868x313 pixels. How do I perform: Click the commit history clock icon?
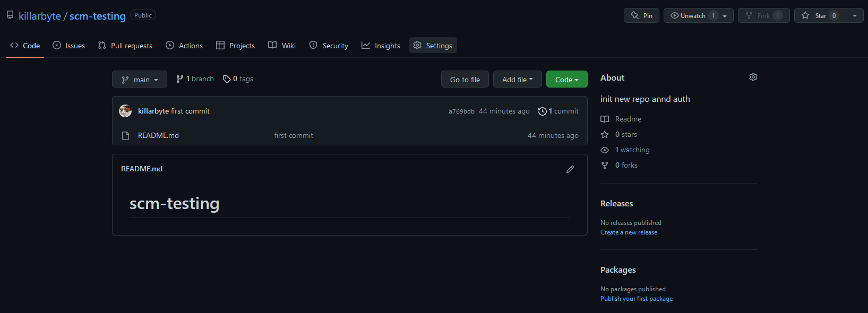click(x=542, y=111)
